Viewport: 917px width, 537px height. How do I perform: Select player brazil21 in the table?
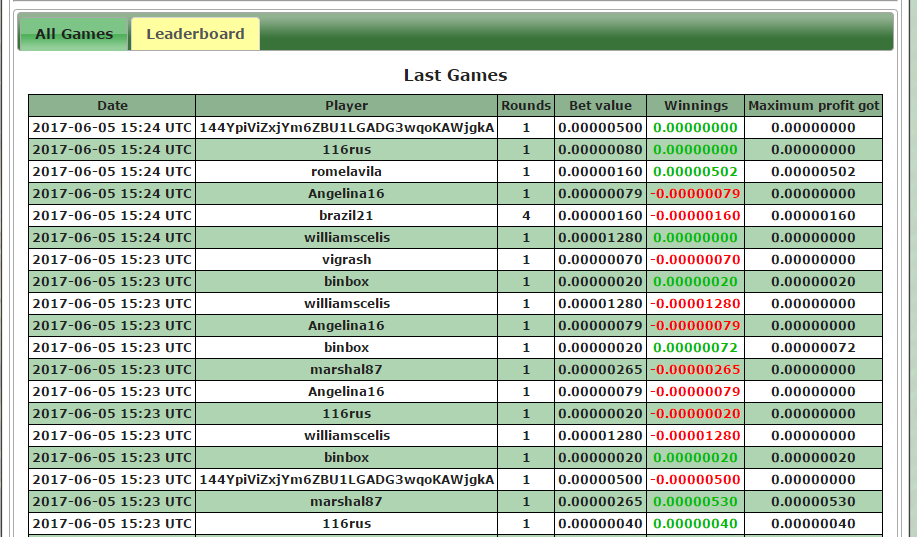click(x=346, y=215)
